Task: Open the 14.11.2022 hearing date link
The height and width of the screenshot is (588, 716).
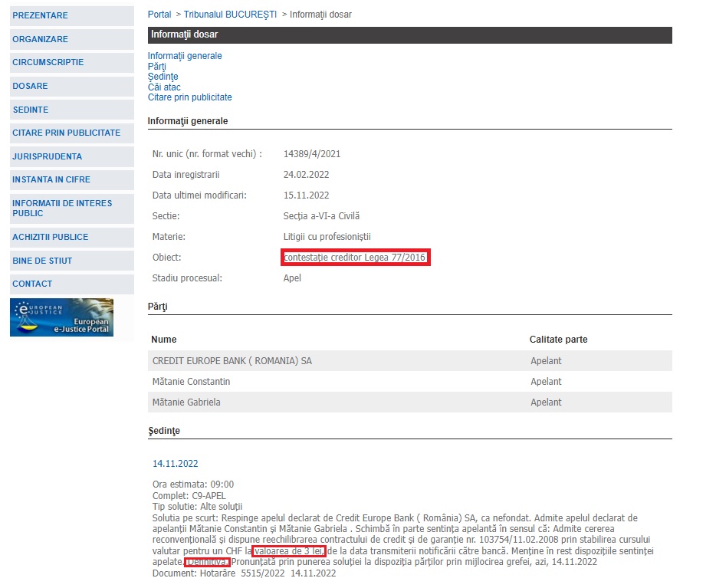Action: tap(175, 464)
